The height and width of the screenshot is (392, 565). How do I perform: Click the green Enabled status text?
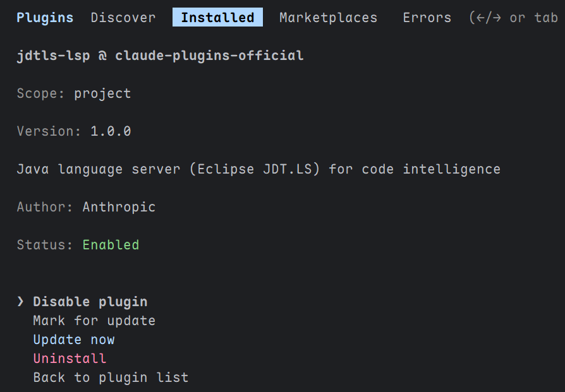pos(111,245)
